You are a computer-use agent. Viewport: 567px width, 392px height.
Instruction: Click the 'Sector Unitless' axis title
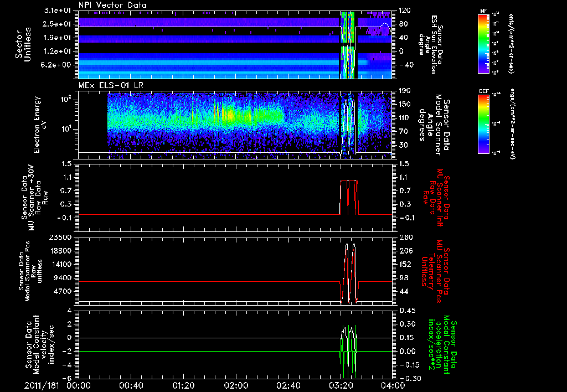pyautogui.click(x=23, y=45)
